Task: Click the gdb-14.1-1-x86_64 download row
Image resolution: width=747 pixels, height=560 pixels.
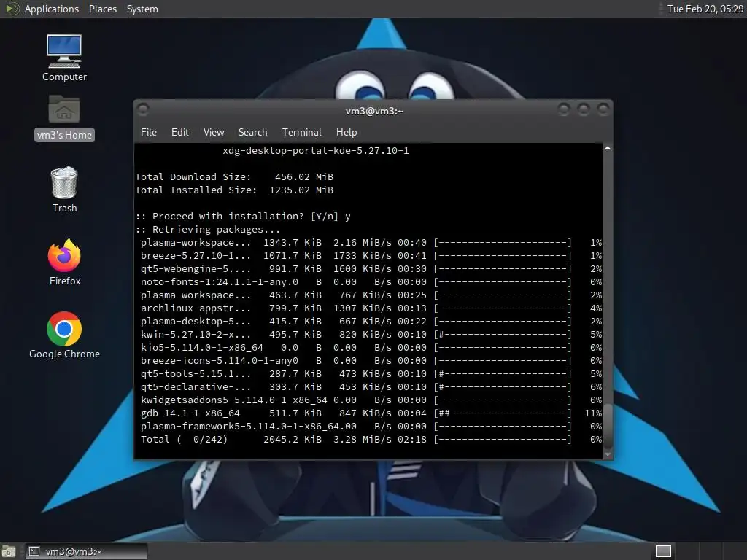Action: 371,413
